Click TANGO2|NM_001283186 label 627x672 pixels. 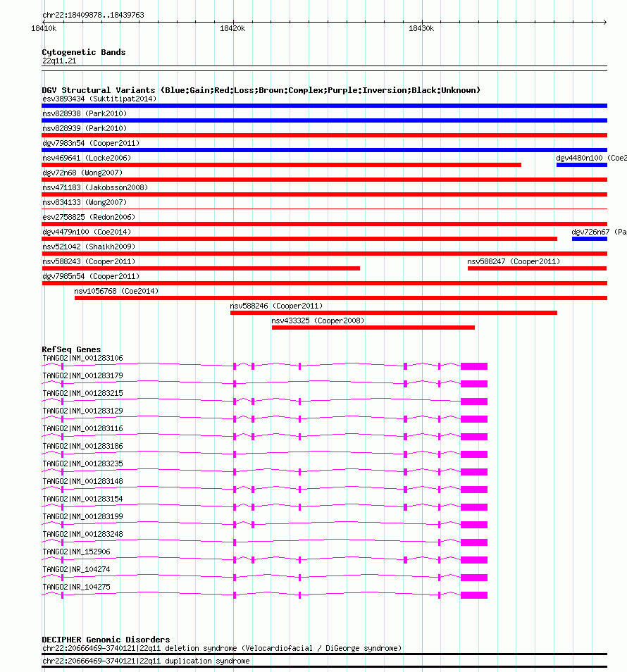coord(82,446)
